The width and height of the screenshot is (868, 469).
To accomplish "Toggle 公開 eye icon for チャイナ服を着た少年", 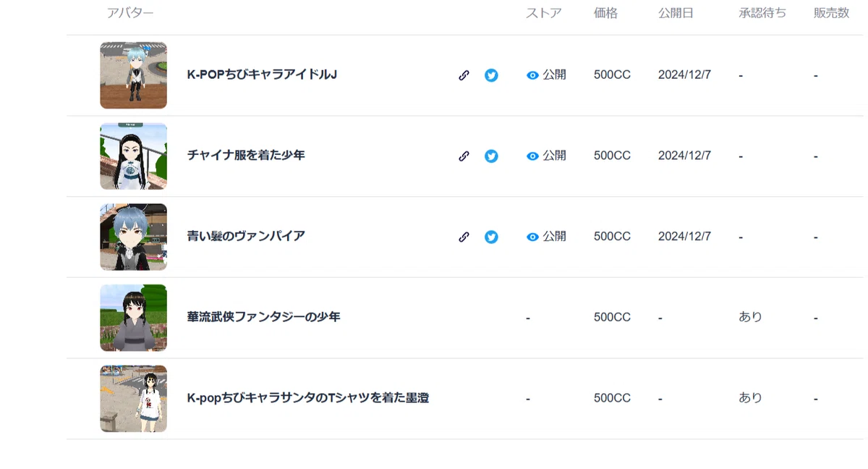I will (532, 156).
